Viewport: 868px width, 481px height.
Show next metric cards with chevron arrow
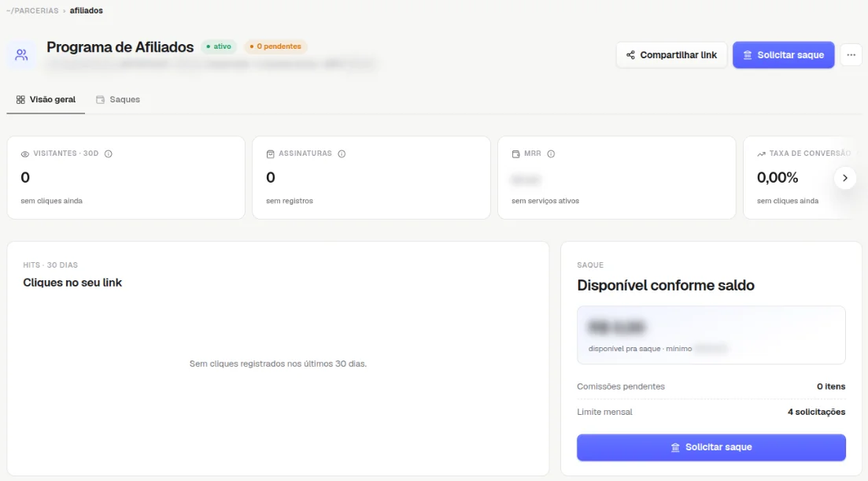coord(844,178)
